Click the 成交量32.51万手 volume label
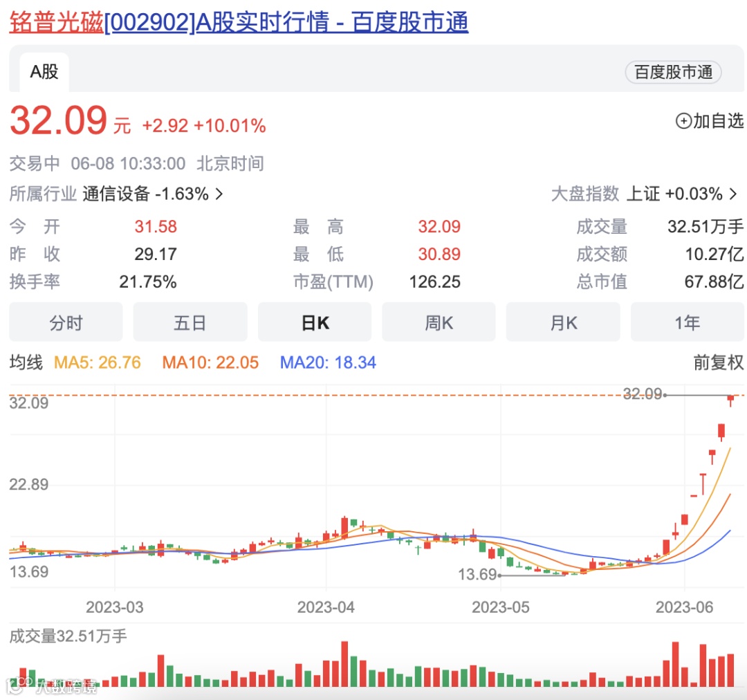Viewport: 747px width, 700px height. click(68, 636)
